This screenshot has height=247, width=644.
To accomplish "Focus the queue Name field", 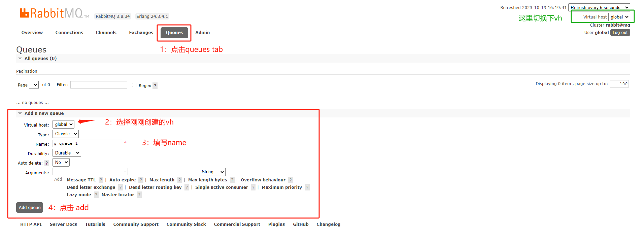I will point(87,143).
